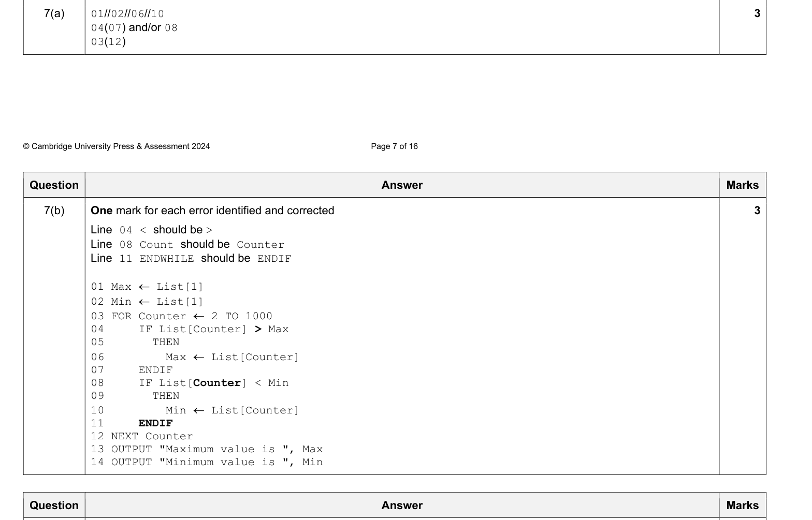Click the marks value '3' for 7(b)
Image resolution: width=812 pixels, height=520 pixels.
(757, 211)
